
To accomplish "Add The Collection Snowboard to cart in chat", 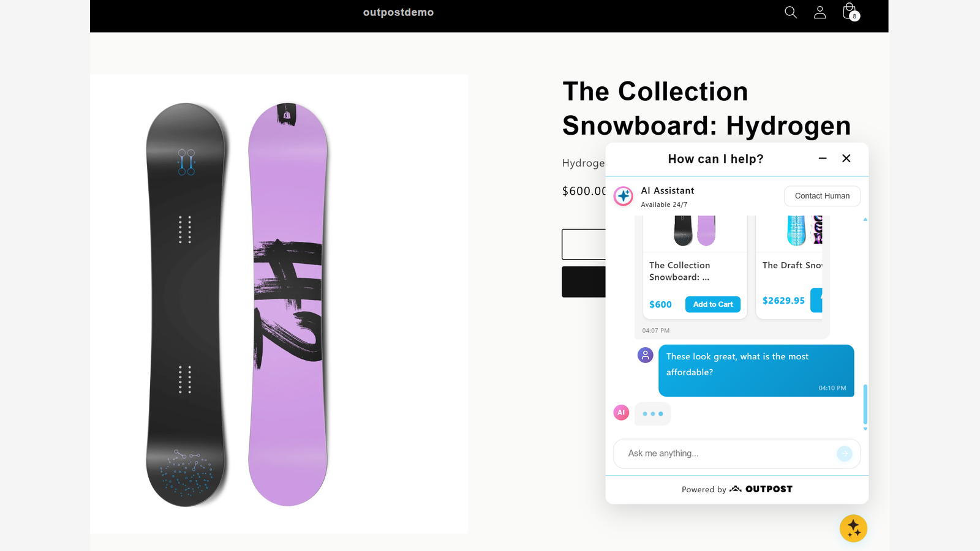I will (x=713, y=304).
